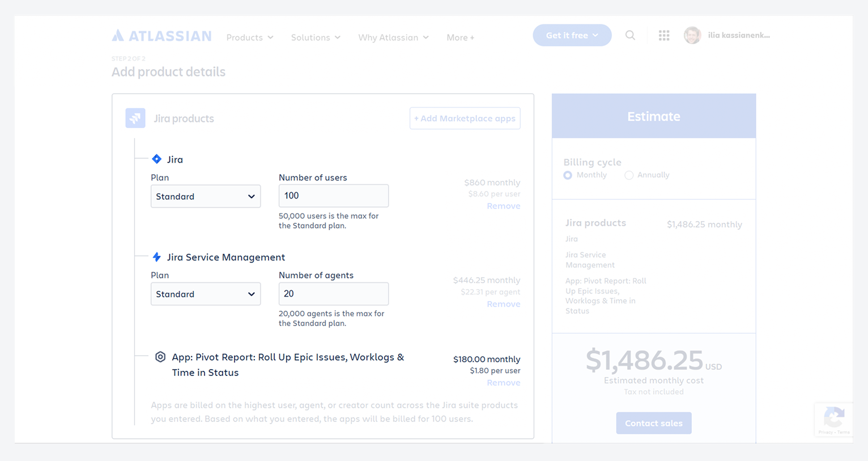868x461 pixels.
Task: Click the $1,486.25 monthly subtotal in the estimate
Action: coord(704,225)
